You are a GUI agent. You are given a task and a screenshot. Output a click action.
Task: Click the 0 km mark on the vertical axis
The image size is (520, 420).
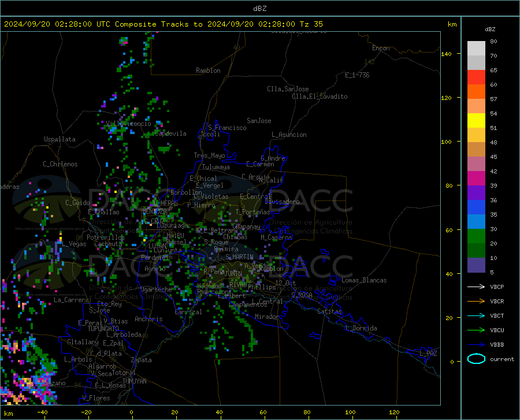tap(452, 362)
